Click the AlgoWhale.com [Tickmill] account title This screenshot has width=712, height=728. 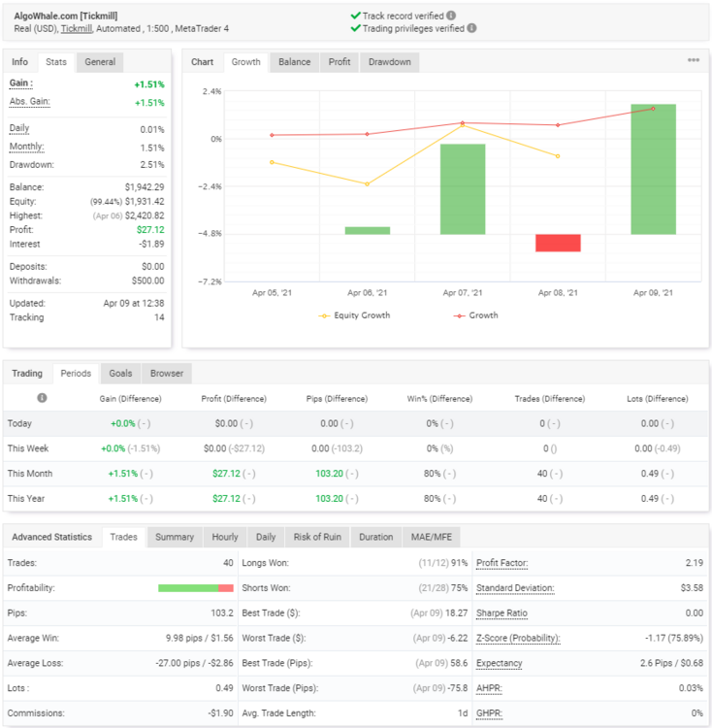click(66, 16)
